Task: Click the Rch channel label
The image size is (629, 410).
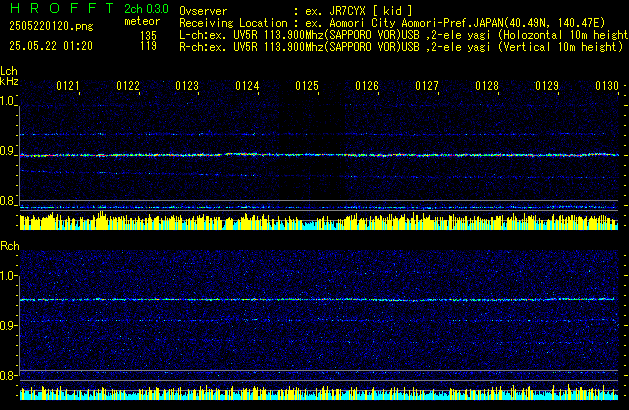Action: [x=10, y=246]
